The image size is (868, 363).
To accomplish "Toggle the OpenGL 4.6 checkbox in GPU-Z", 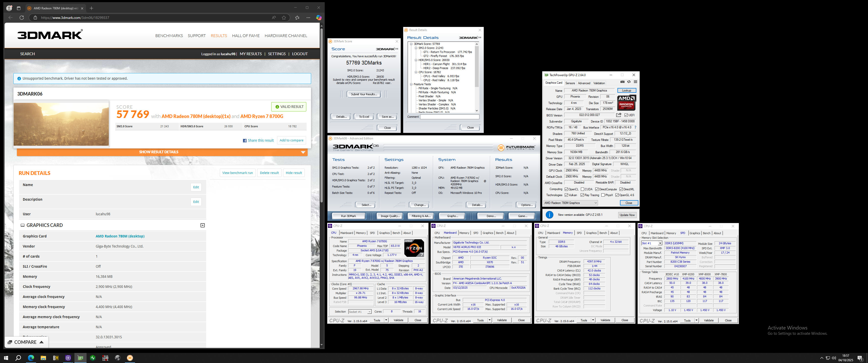I will click(617, 195).
